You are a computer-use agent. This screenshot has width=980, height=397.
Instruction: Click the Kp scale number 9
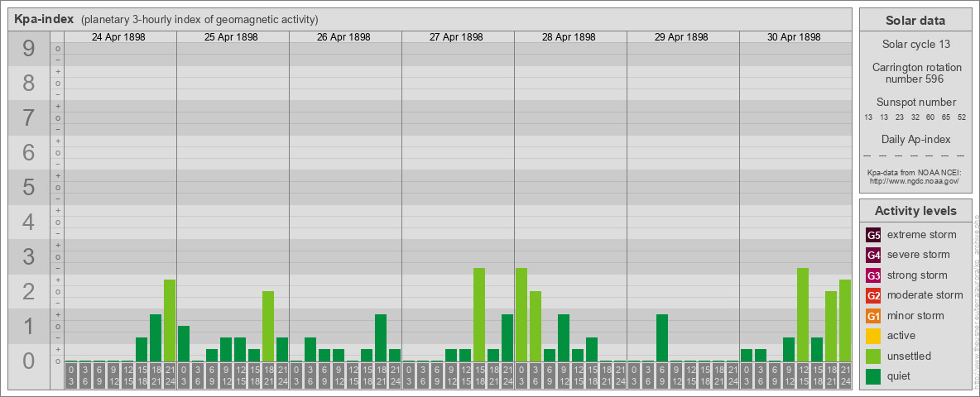tap(28, 49)
